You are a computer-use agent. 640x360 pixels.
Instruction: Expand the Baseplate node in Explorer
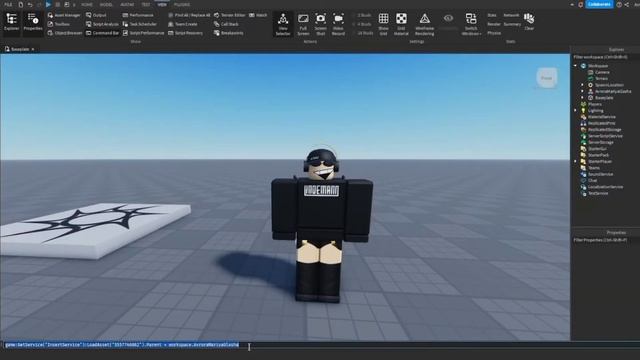point(582,98)
